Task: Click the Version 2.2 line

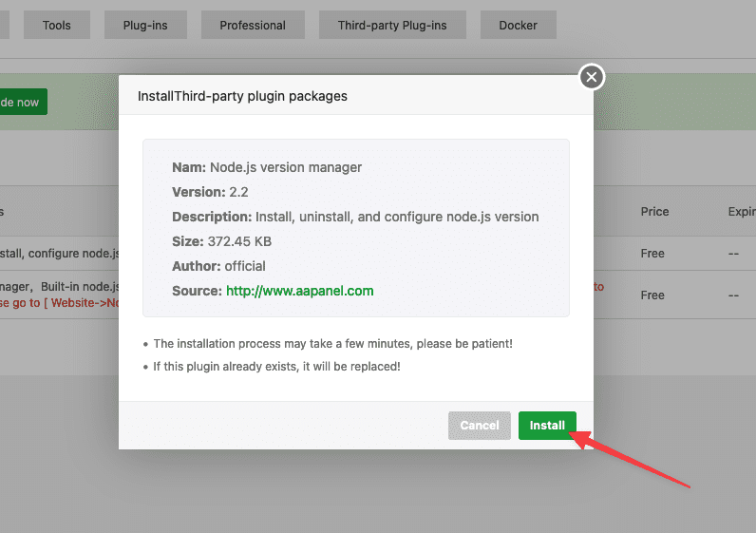Action: 210,192
